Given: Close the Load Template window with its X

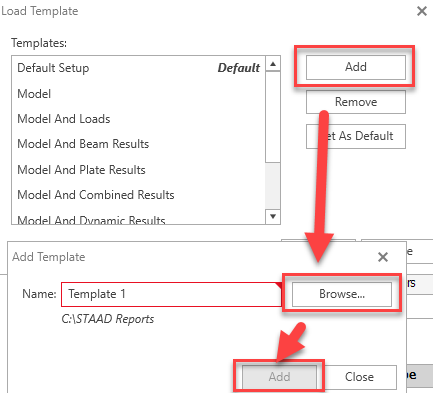Looking at the screenshot, I should click(422, 11).
